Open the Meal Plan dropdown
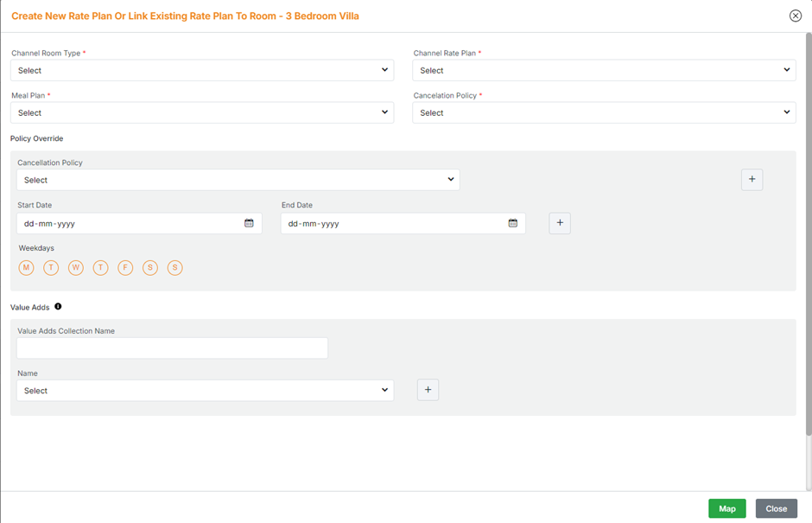Viewport: 812px width, 523px height. coord(202,112)
